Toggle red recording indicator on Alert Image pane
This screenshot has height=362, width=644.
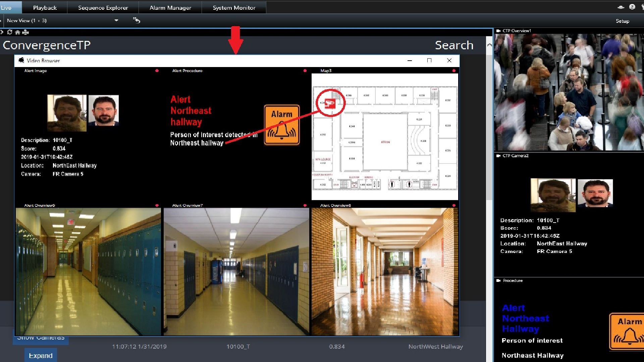[157, 71]
